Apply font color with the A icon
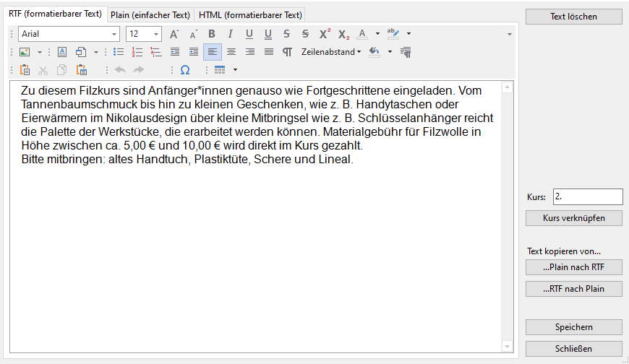 coord(362,34)
